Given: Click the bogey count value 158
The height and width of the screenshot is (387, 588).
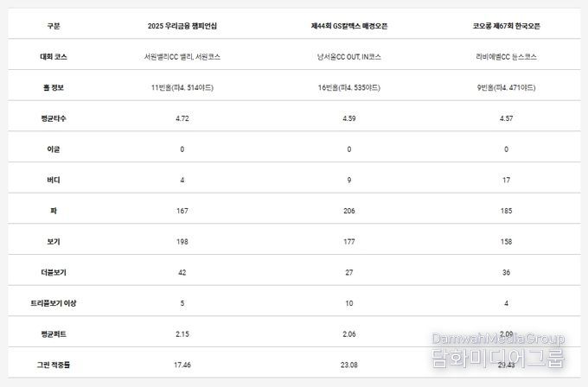Looking at the screenshot, I should tap(507, 242).
